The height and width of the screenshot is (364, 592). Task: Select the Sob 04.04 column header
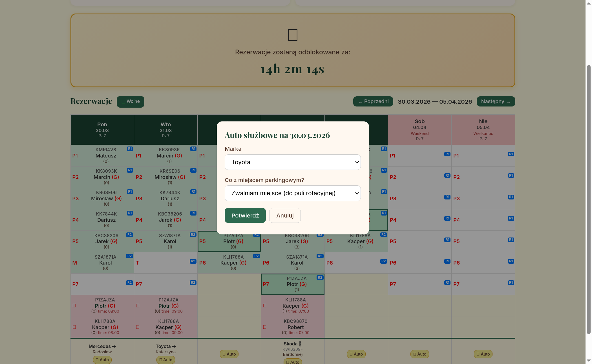419,130
